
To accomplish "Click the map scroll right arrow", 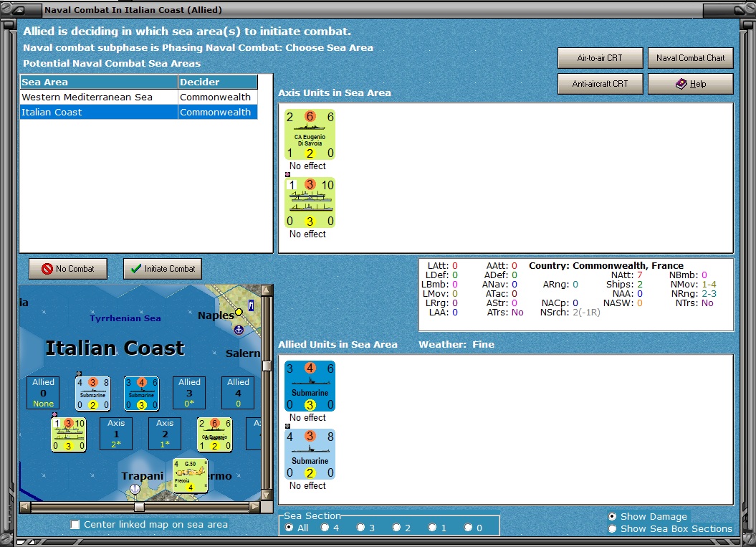I will (x=254, y=506).
